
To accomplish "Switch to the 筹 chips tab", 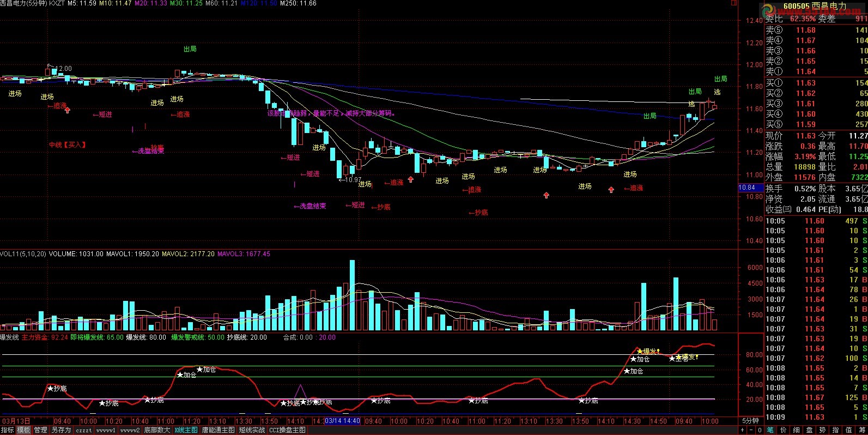I will tap(861, 430).
